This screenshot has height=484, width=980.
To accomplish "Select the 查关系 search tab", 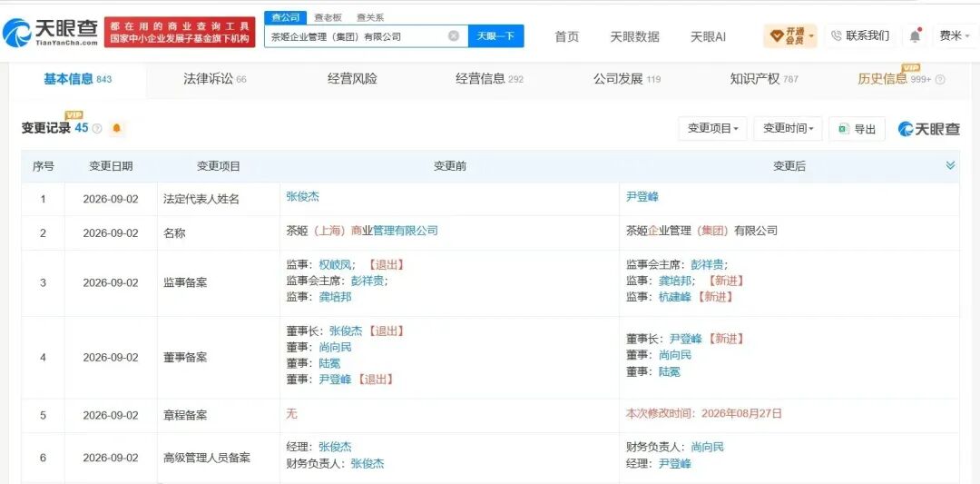I will click(370, 17).
